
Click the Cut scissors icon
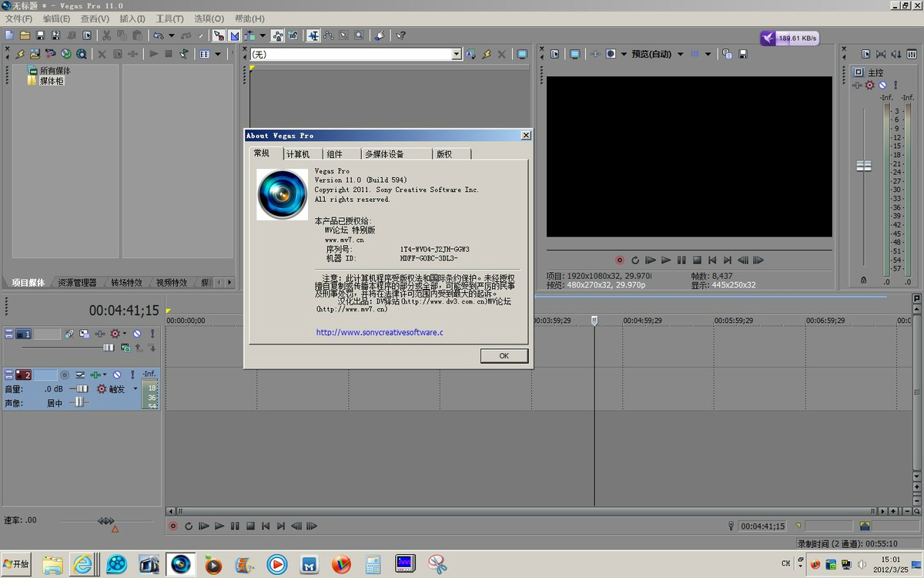(x=106, y=35)
